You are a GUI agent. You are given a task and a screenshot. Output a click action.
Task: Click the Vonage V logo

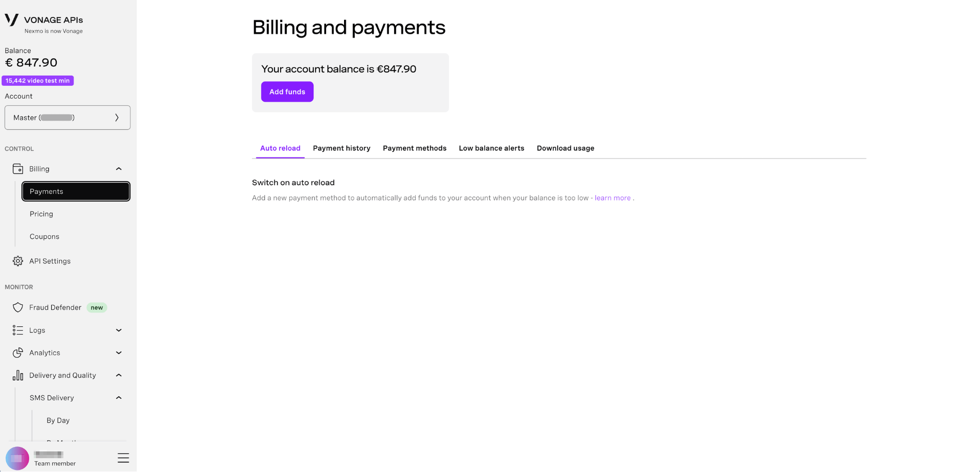tap(11, 20)
